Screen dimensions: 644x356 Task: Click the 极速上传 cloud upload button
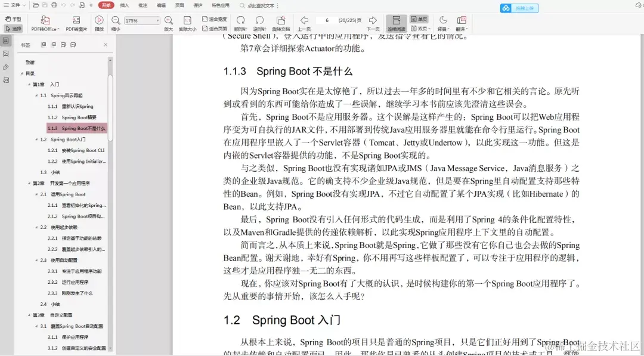click(x=519, y=8)
